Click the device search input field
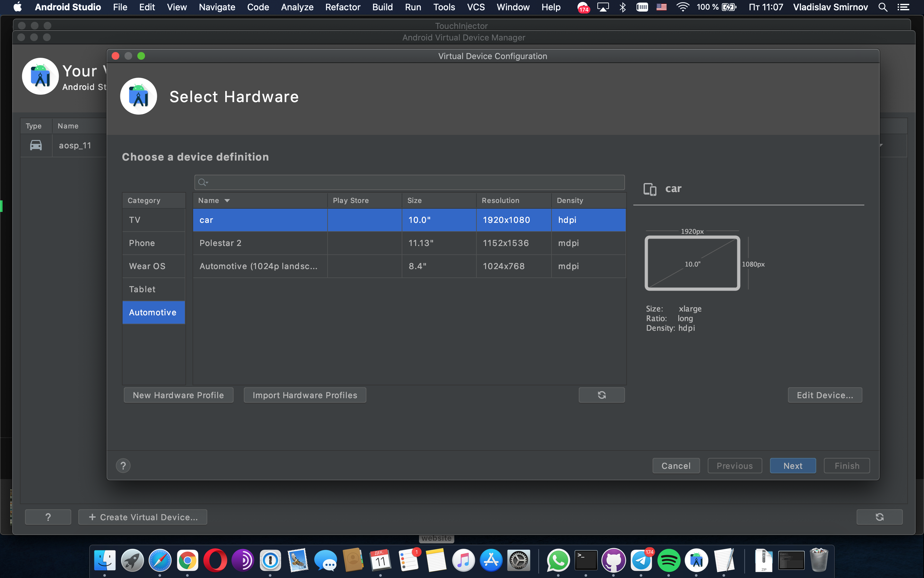Screen dimensions: 924x578 (409, 182)
